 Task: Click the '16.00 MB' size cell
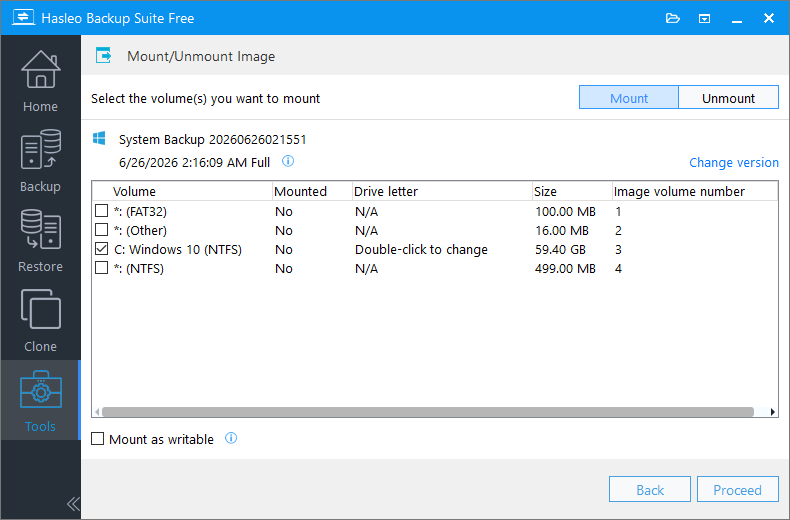tap(562, 230)
